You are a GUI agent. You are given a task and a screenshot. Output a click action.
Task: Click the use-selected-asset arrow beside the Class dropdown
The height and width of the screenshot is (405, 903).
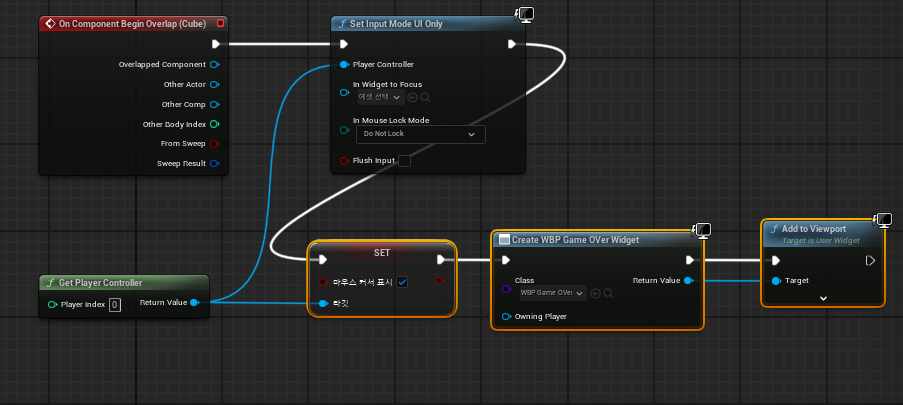click(x=595, y=293)
